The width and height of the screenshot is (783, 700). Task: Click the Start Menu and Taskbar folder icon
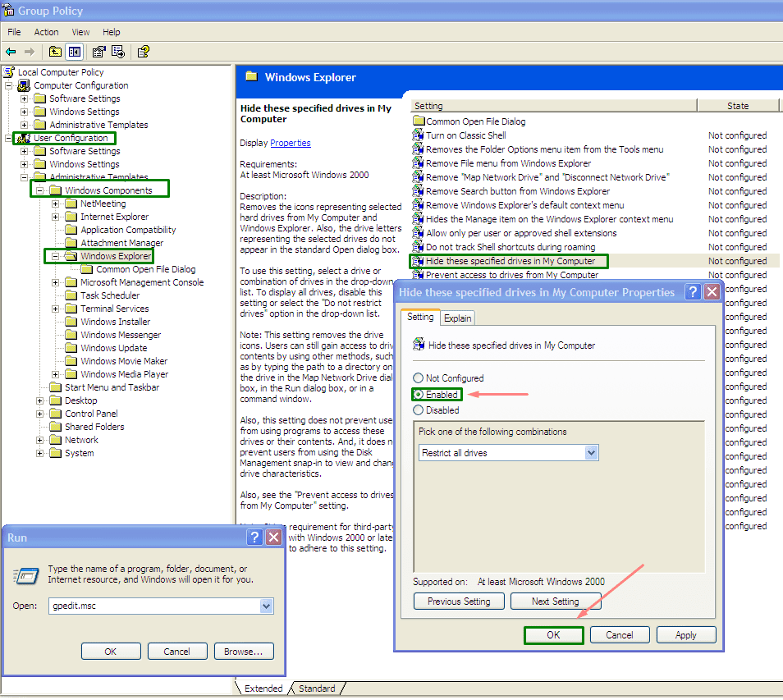(56, 387)
